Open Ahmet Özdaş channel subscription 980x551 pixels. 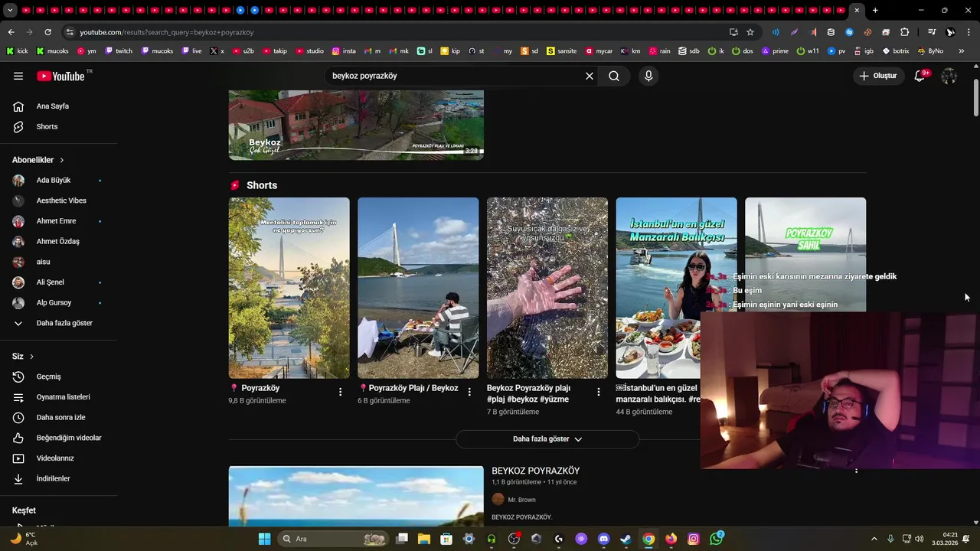point(59,241)
